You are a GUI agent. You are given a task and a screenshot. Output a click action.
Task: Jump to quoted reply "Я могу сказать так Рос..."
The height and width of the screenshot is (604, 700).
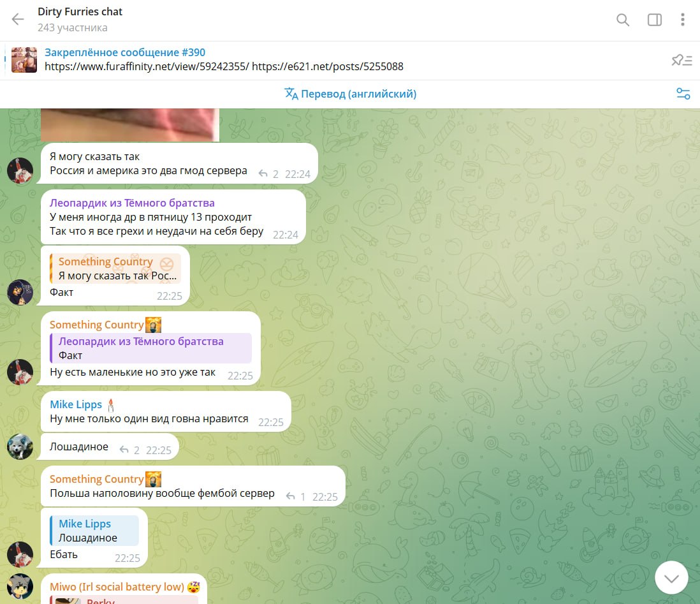[x=115, y=269]
